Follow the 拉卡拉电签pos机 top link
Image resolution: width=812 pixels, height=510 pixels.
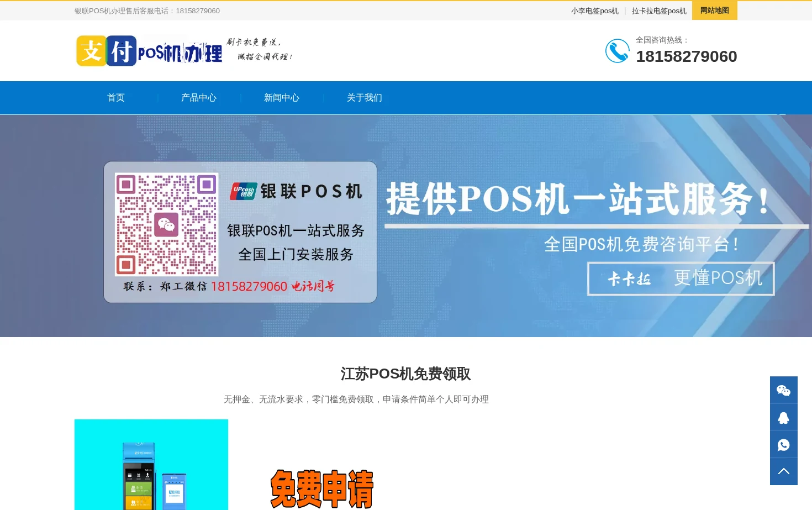659,10
